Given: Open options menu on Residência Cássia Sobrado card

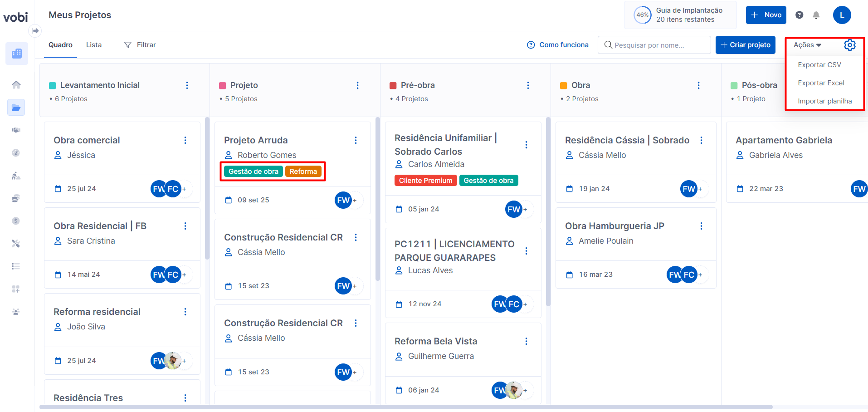Looking at the screenshot, I should click(701, 140).
